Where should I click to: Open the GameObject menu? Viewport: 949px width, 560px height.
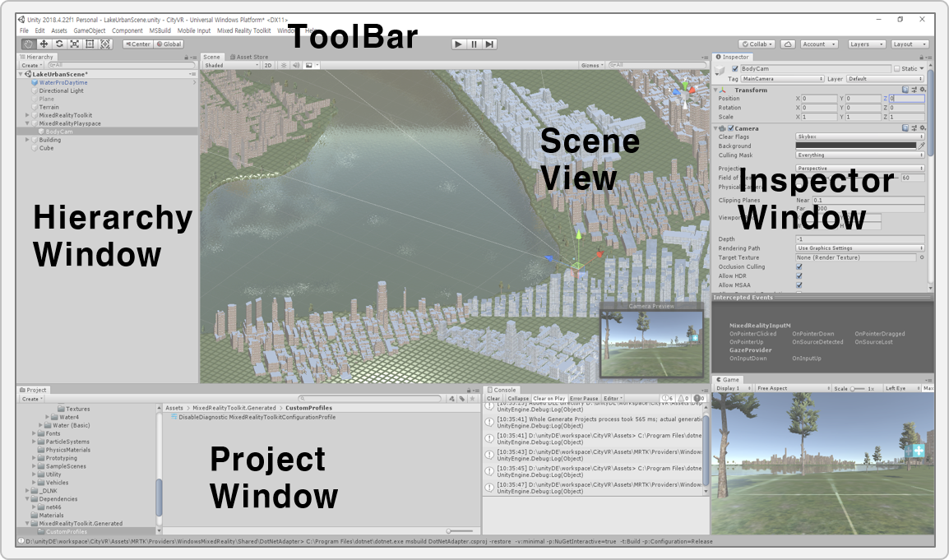[90, 30]
